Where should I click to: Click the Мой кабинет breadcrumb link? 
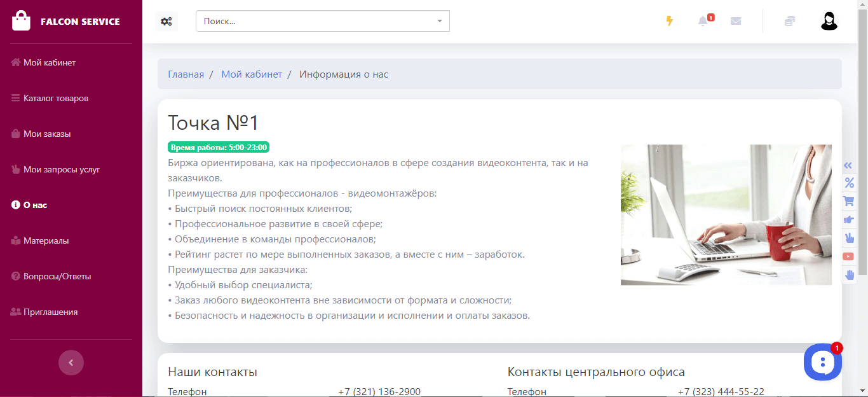click(x=252, y=74)
